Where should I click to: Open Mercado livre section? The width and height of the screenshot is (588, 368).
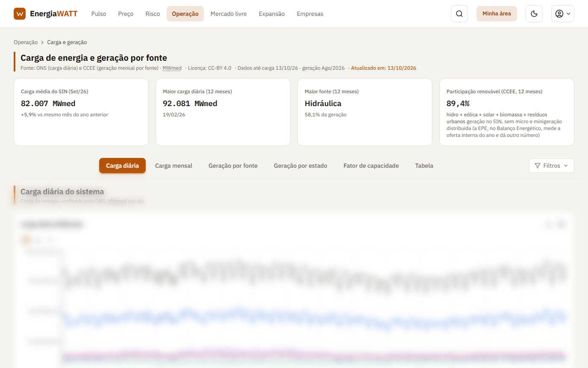(x=229, y=14)
